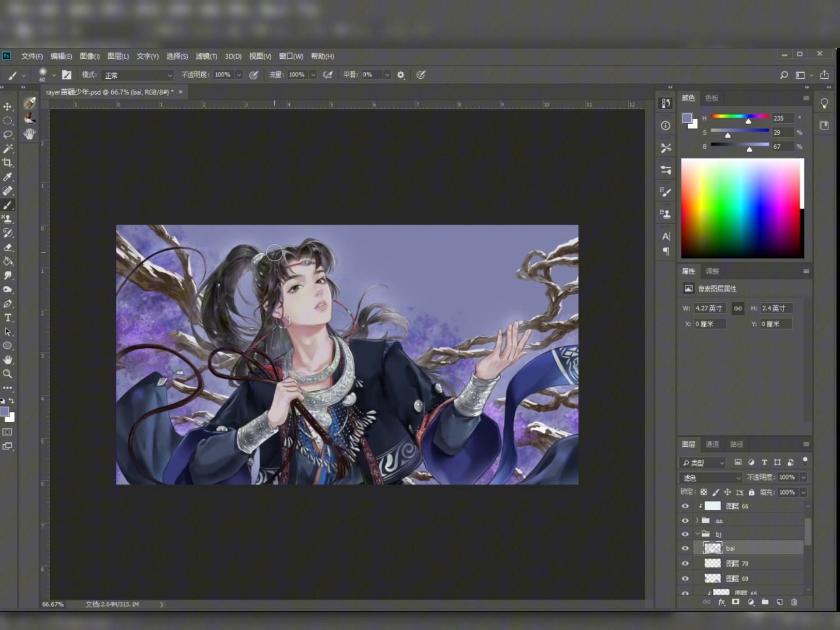
Task: Click the foreground color swatch in the toolbar
Action: (5, 412)
